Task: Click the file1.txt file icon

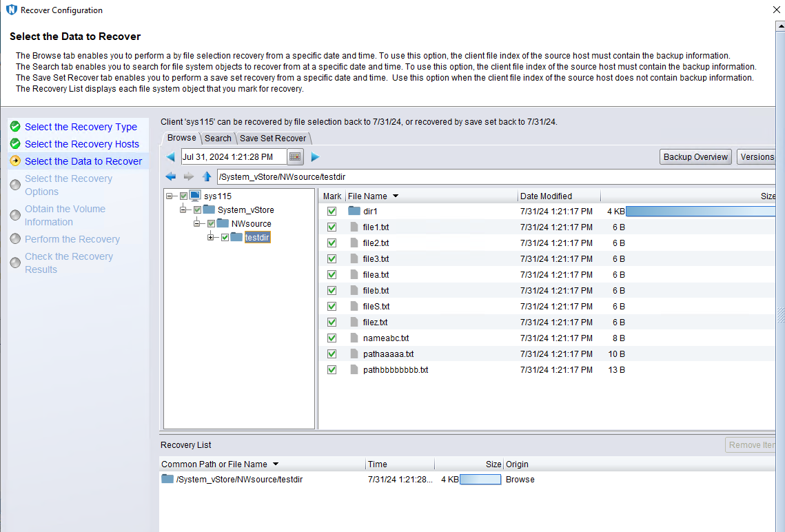Action: point(354,227)
